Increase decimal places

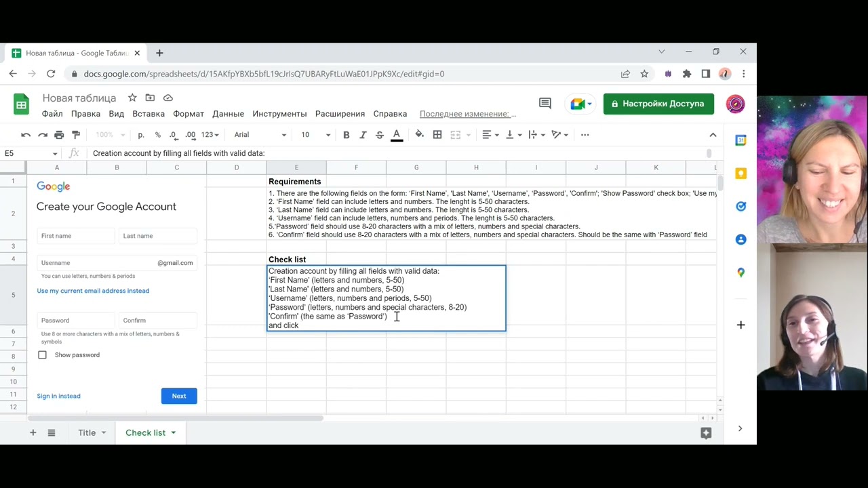click(191, 135)
